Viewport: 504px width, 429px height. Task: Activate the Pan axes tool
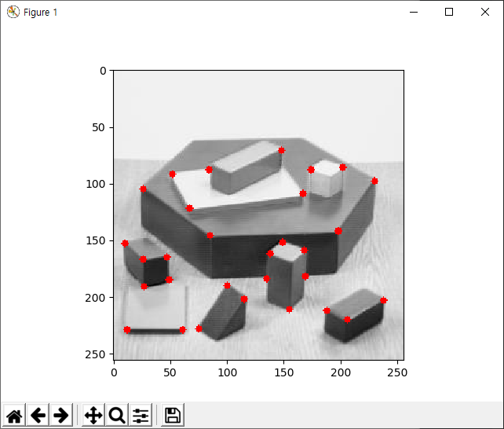click(93, 415)
